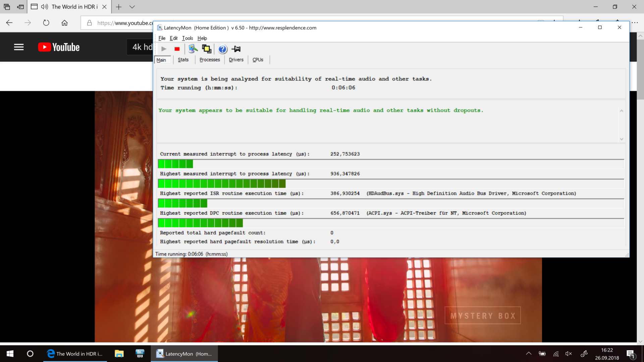644x362 pixels.
Task: Click the browser Refresh button
Action: [x=46, y=23]
